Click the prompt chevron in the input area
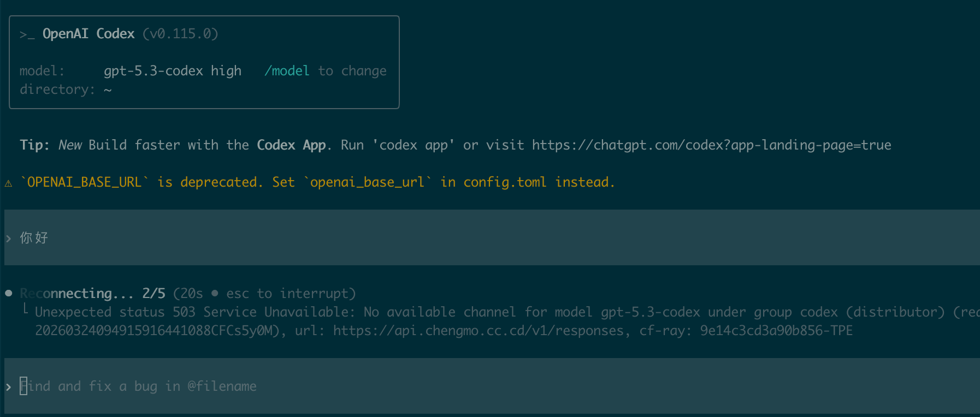Viewport: 980px width, 417px height. tap(8, 387)
